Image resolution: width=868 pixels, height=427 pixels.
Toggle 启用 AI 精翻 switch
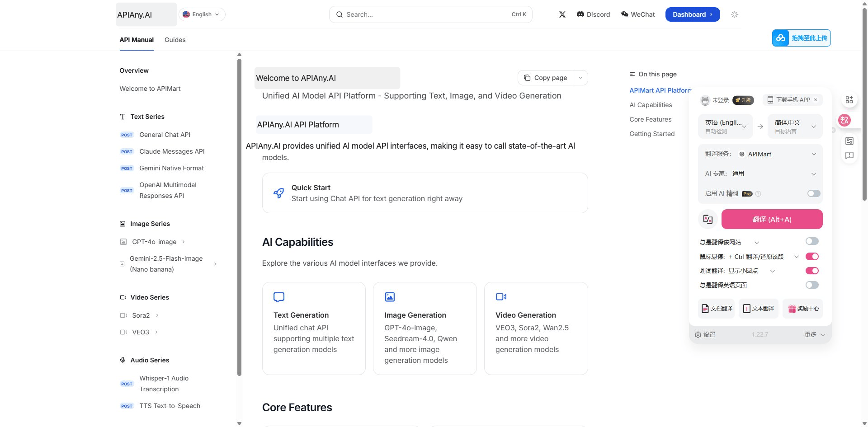(814, 193)
